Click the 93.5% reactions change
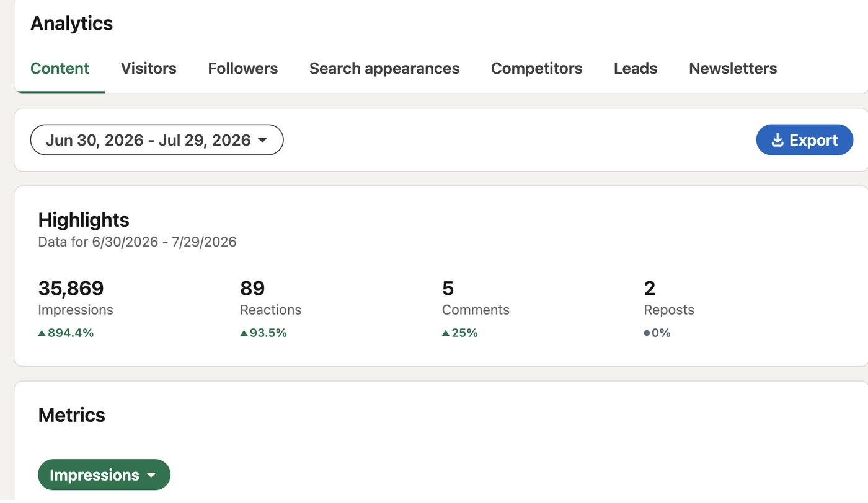This screenshot has width=868, height=503. point(263,333)
